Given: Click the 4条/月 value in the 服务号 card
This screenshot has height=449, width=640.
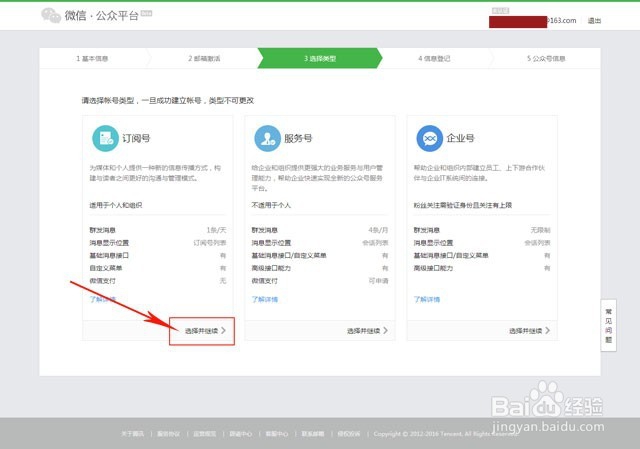Looking at the screenshot, I should point(378,230).
